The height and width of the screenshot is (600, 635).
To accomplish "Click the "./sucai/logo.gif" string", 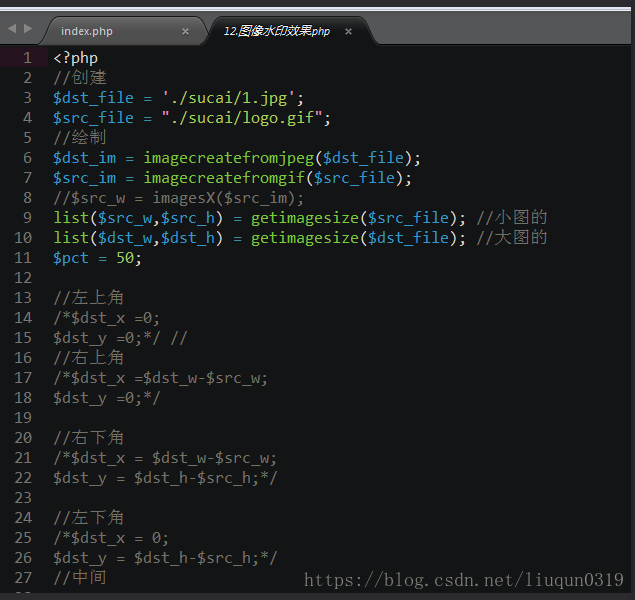I will 242,118.
